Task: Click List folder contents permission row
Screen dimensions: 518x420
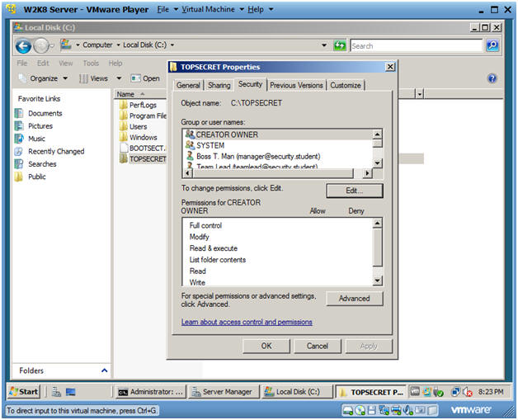Action: (218, 260)
